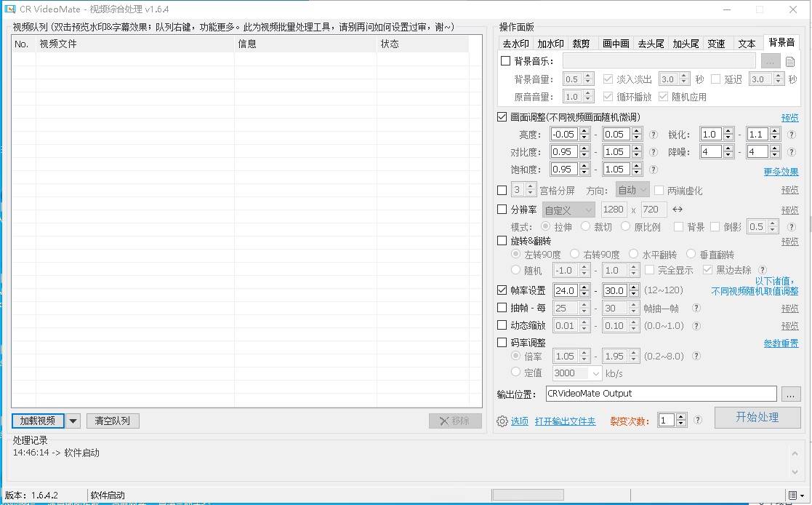Image resolution: width=812 pixels, height=505 pixels.
Task: Click the 画面调整 预览 link
Action: point(789,118)
